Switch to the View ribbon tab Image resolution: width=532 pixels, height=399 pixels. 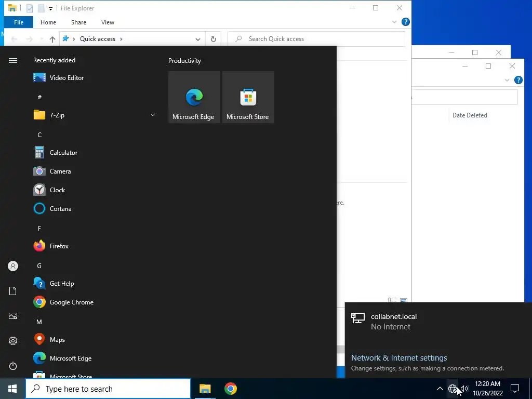108,22
